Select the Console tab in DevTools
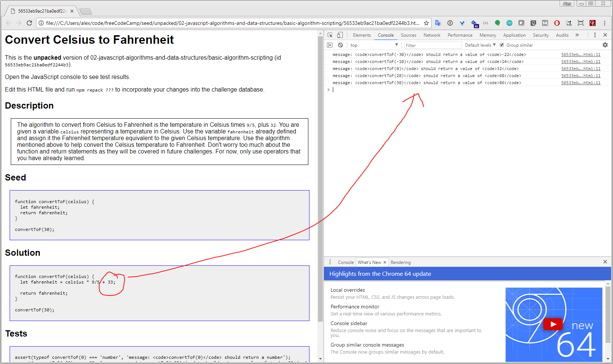The width and height of the screenshot is (613, 364). (386, 35)
